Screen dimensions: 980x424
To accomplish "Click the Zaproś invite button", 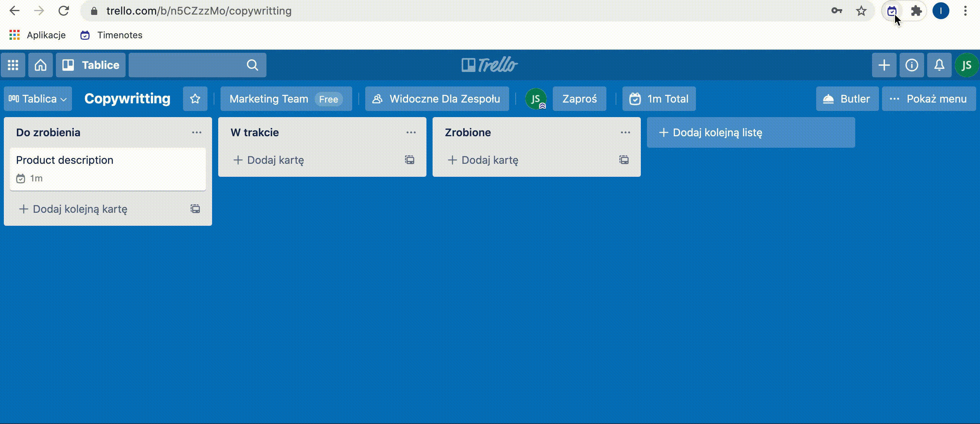I will pyautogui.click(x=579, y=99).
